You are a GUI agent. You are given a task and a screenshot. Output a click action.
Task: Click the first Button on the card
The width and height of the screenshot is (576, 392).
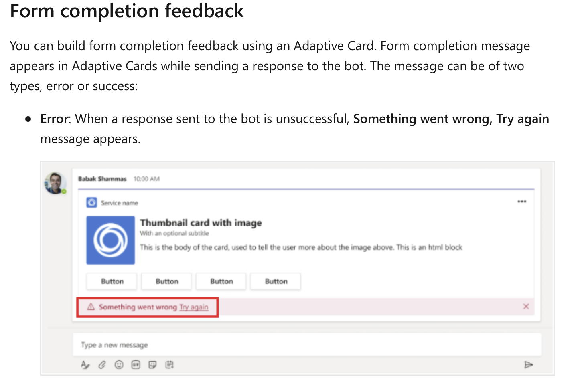111,281
